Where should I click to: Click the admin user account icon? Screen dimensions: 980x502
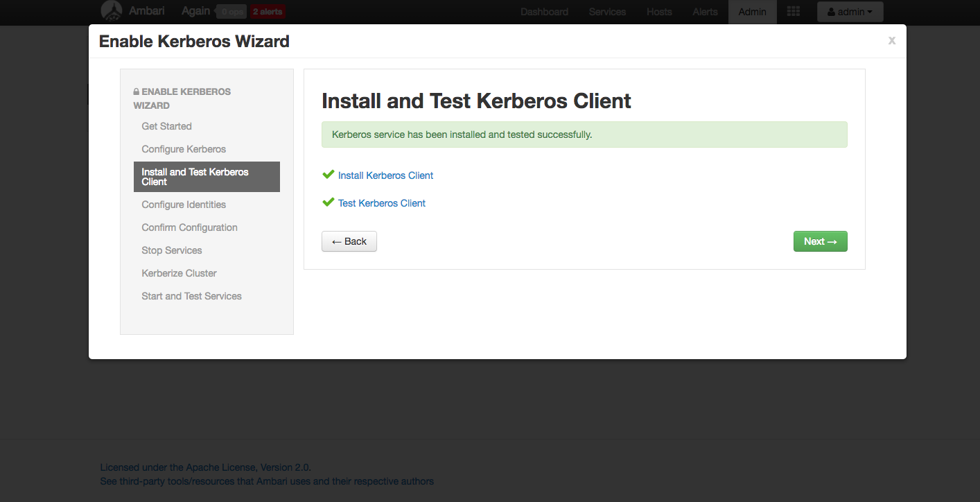[x=832, y=11]
